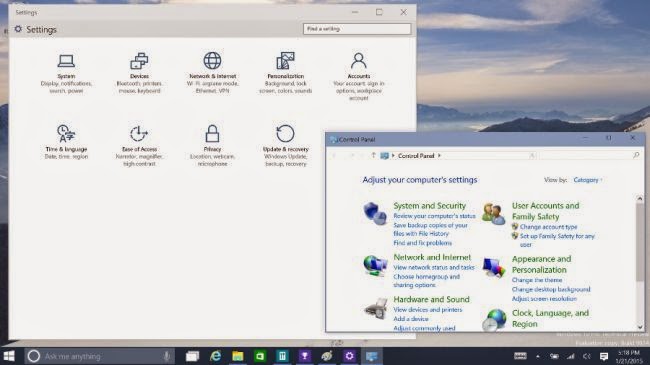Open the notification center icon

click(604, 356)
